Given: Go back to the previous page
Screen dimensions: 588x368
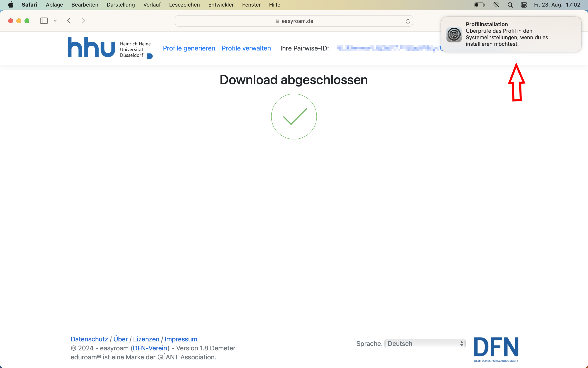Looking at the screenshot, I should (69, 21).
